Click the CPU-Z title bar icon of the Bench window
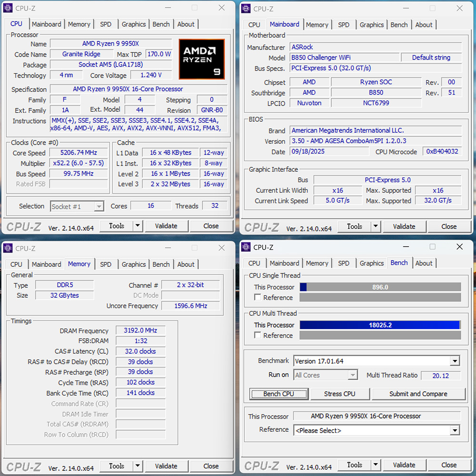The width and height of the screenshot is (476, 476). click(246, 247)
